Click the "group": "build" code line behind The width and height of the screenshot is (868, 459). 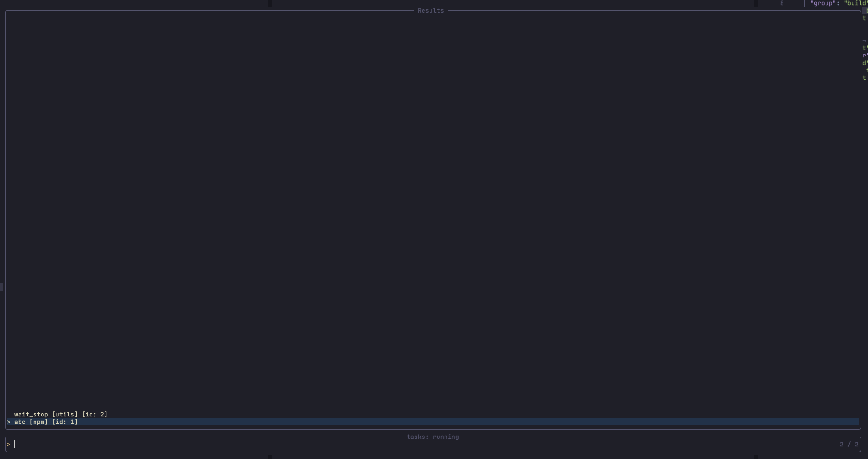coord(839,3)
